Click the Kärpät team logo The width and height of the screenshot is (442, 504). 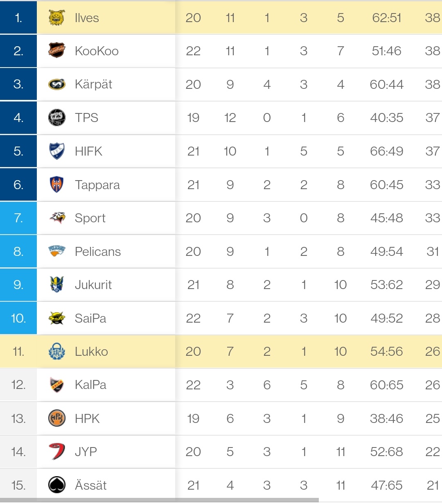pos(57,84)
